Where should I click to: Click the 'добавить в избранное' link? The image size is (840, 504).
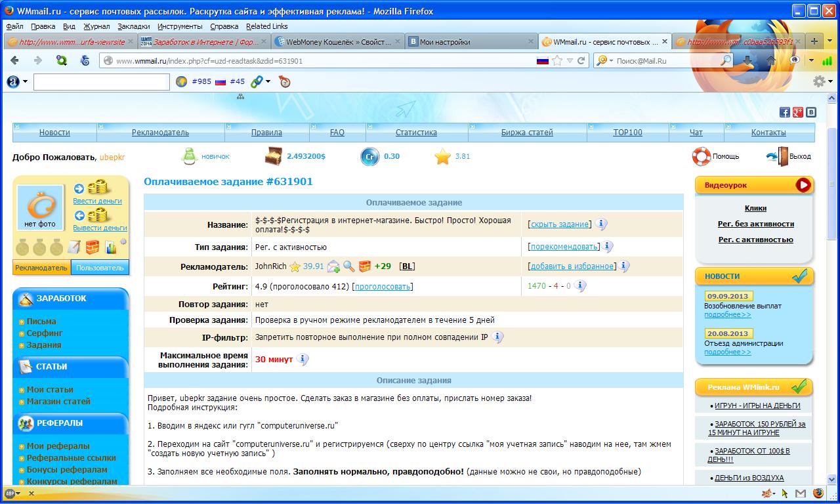click(571, 266)
